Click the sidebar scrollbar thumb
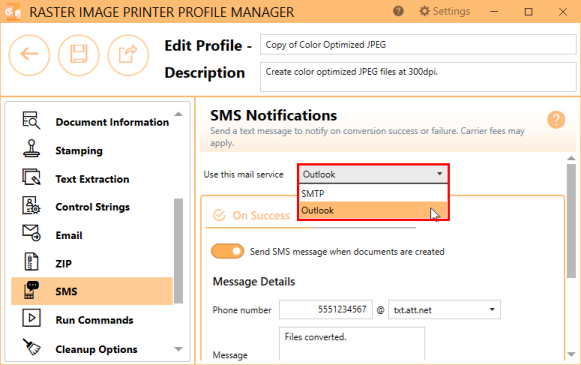The height and width of the screenshot is (365, 581). tap(178, 251)
